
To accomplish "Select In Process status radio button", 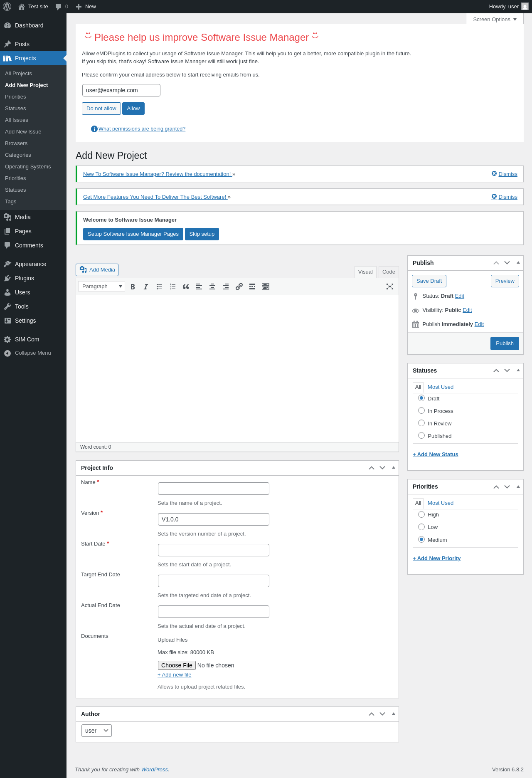I will click(421, 410).
